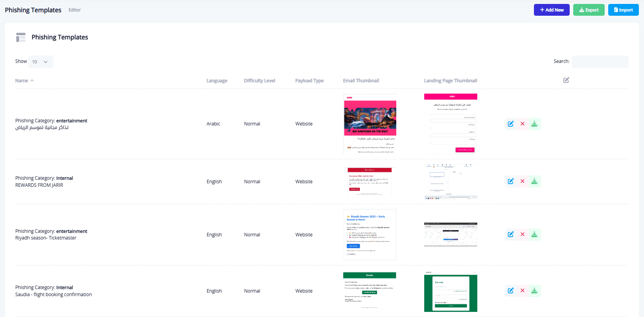Open the Saudia landing page thumbnail

(451, 292)
